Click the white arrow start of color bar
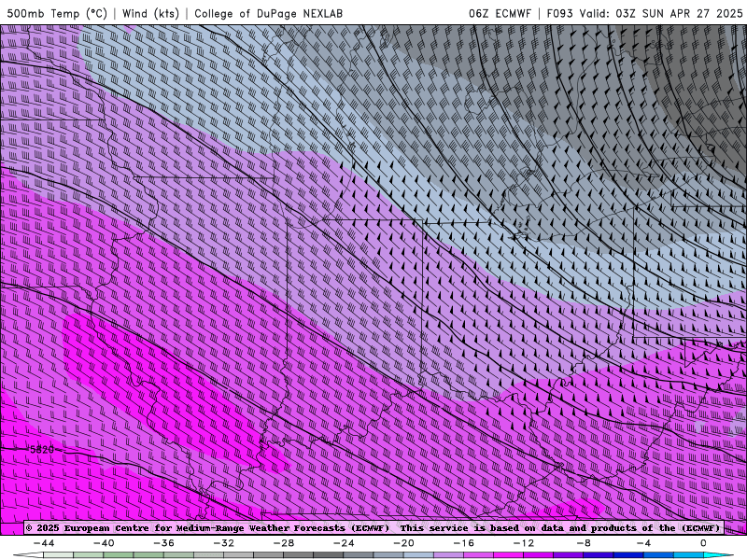 28,555
